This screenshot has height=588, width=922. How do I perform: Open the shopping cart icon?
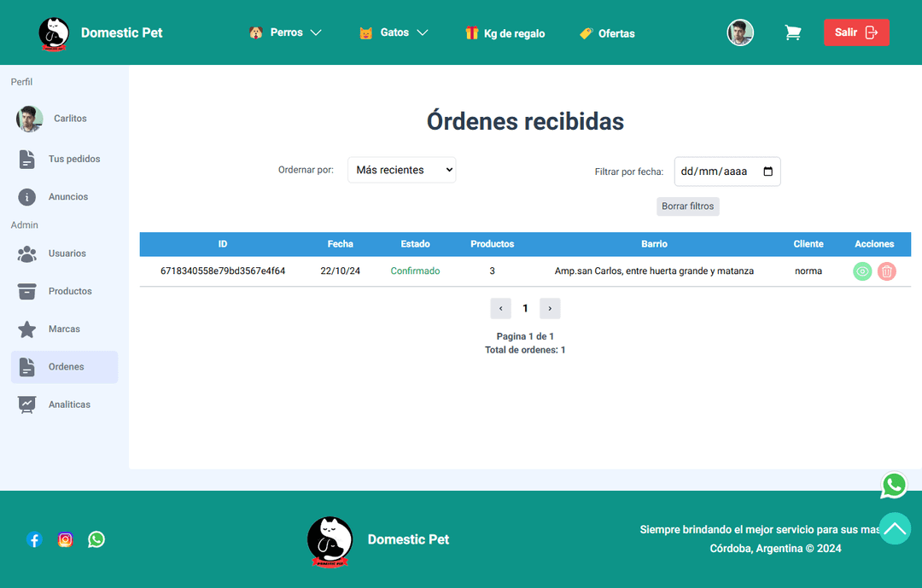(793, 33)
